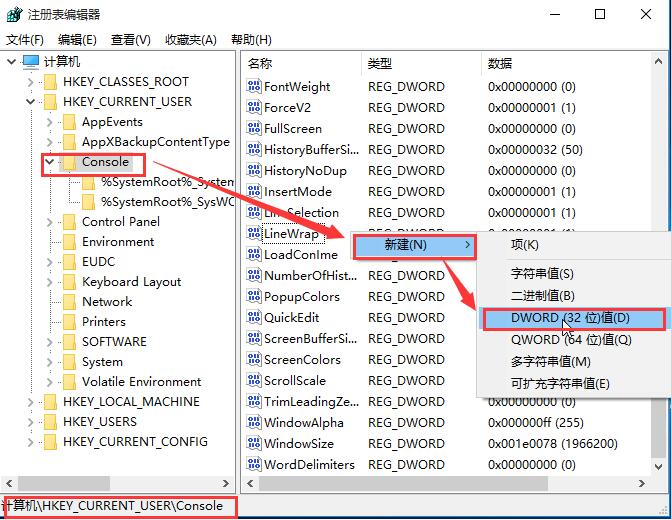
Task: Click the computer icon at tree root
Action: 31,62
